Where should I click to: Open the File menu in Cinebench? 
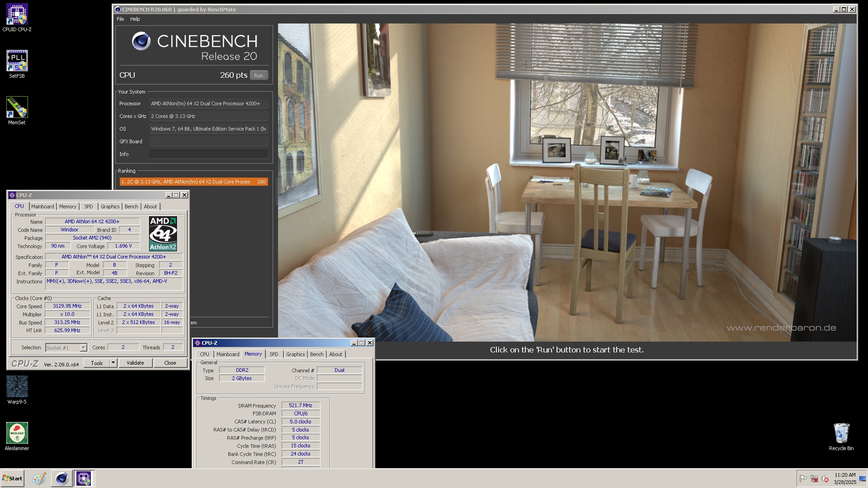(120, 19)
